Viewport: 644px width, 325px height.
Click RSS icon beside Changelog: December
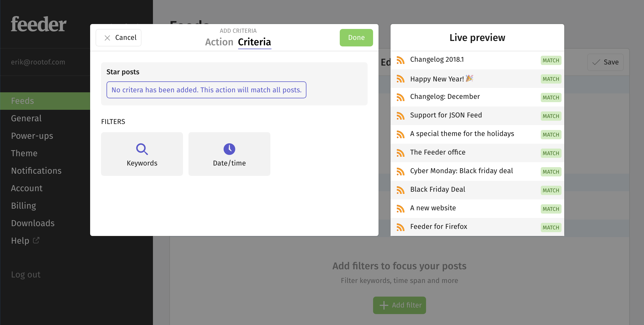[x=400, y=97]
